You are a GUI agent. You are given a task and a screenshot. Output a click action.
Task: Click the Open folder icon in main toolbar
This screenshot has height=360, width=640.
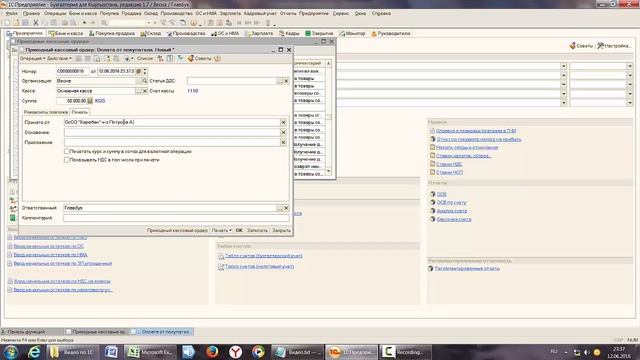(x=16, y=23)
